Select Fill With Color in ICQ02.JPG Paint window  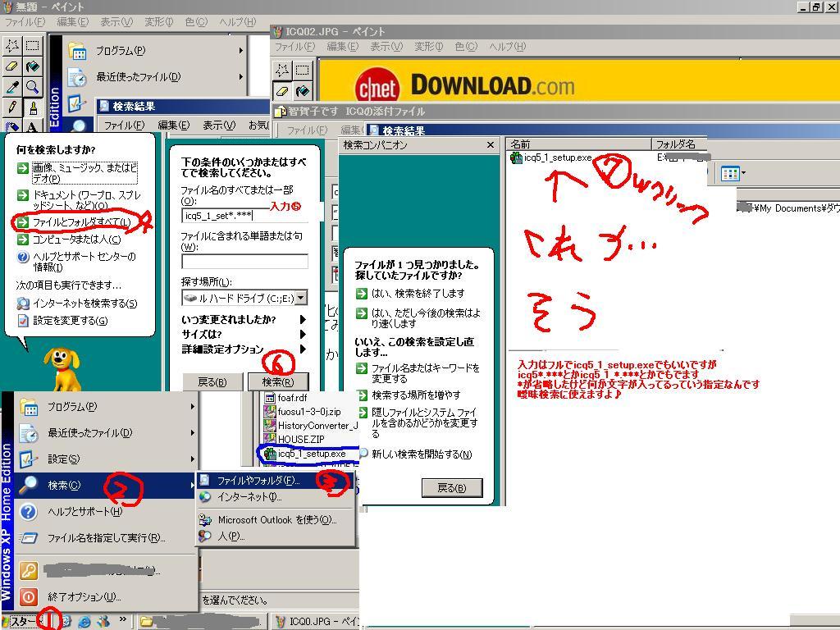302,90
